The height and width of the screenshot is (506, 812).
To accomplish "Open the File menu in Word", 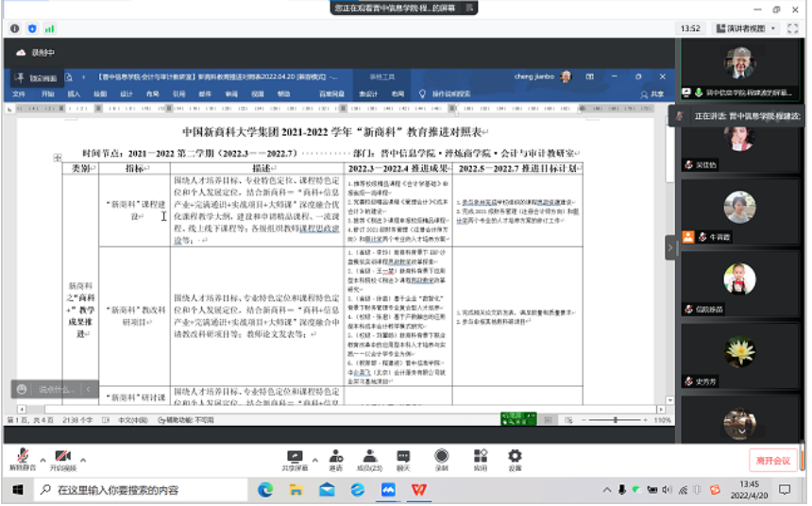I will (19, 94).
